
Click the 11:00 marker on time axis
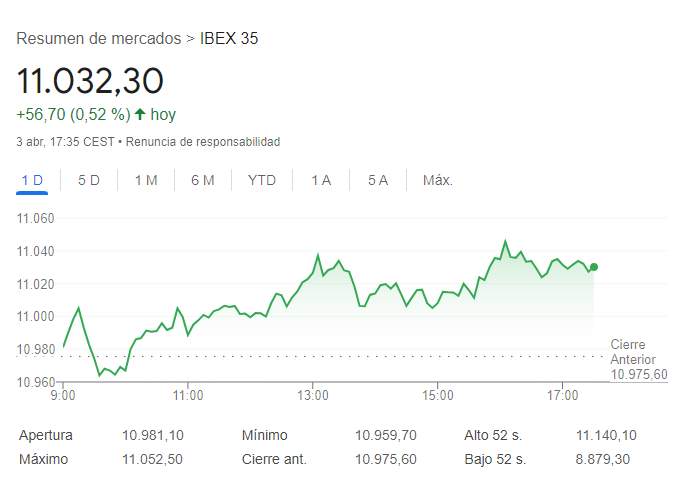pos(188,395)
